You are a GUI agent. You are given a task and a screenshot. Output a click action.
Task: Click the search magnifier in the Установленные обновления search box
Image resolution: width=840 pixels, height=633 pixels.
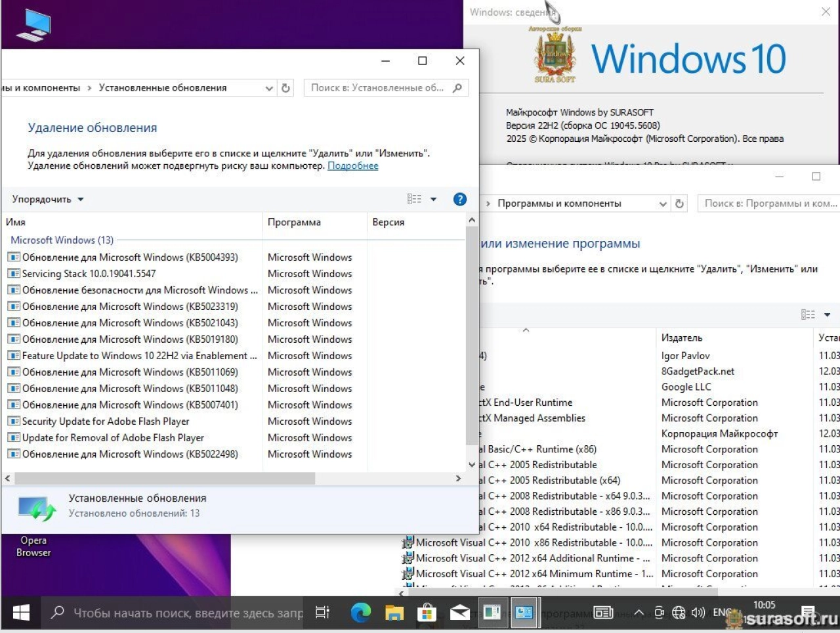click(457, 88)
